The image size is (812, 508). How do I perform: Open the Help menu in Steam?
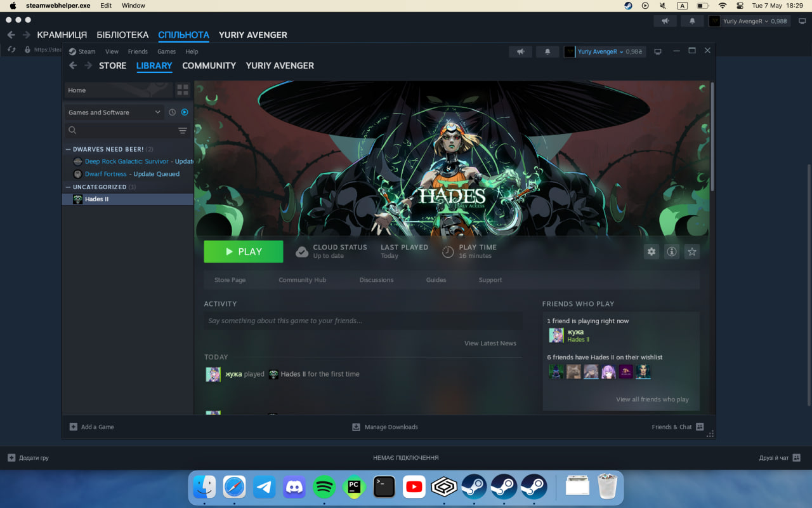tap(192, 51)
